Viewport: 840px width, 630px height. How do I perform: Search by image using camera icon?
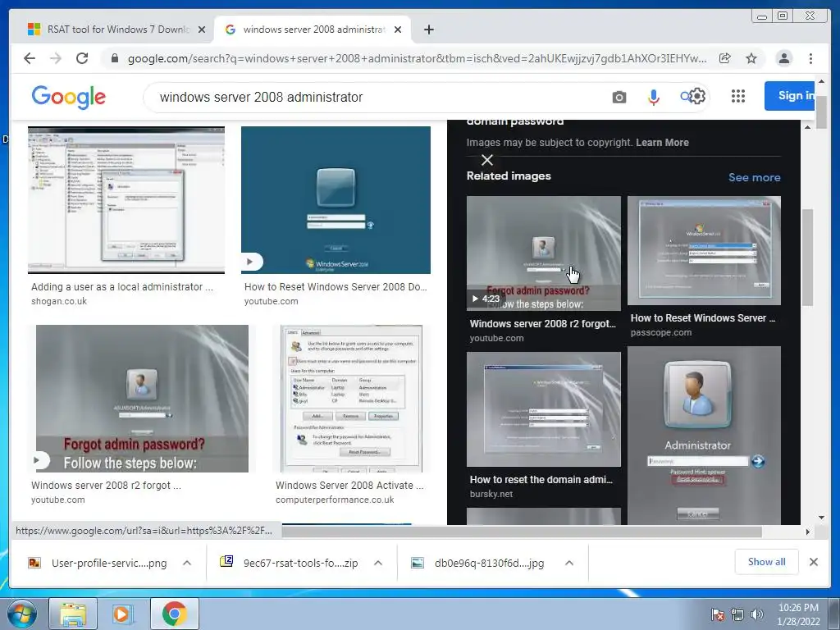[619, 97]
